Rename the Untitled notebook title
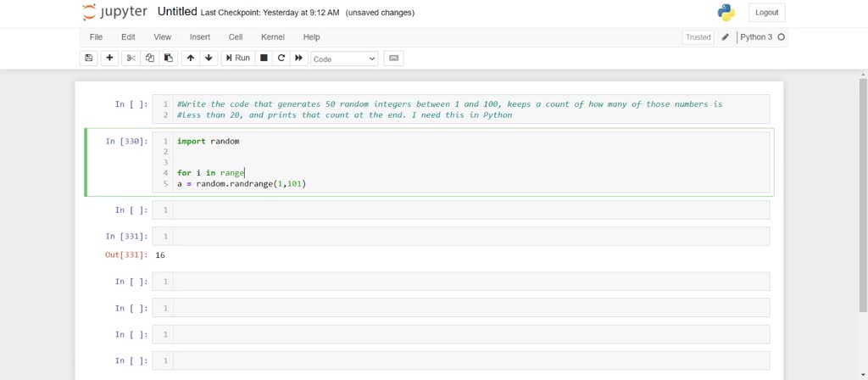The width and height of the screenshot is (868, 380). pyautogui.click(x=177, y=12)
